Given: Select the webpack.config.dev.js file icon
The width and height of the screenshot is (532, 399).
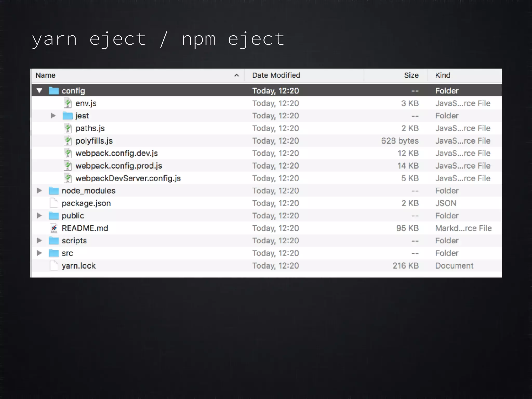Looking at the screenshot, I should coord(68,153).
